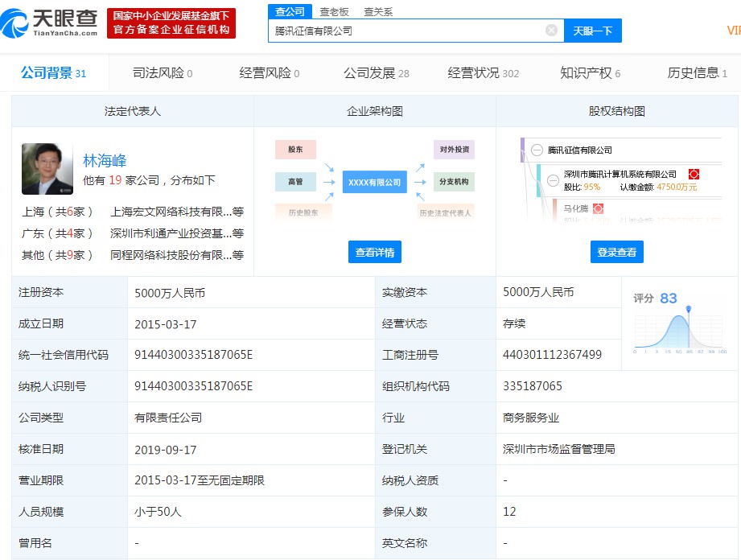Open the 上海宏文网络科技有限...等 company link

pyautogui.click(x=177, y=212)
